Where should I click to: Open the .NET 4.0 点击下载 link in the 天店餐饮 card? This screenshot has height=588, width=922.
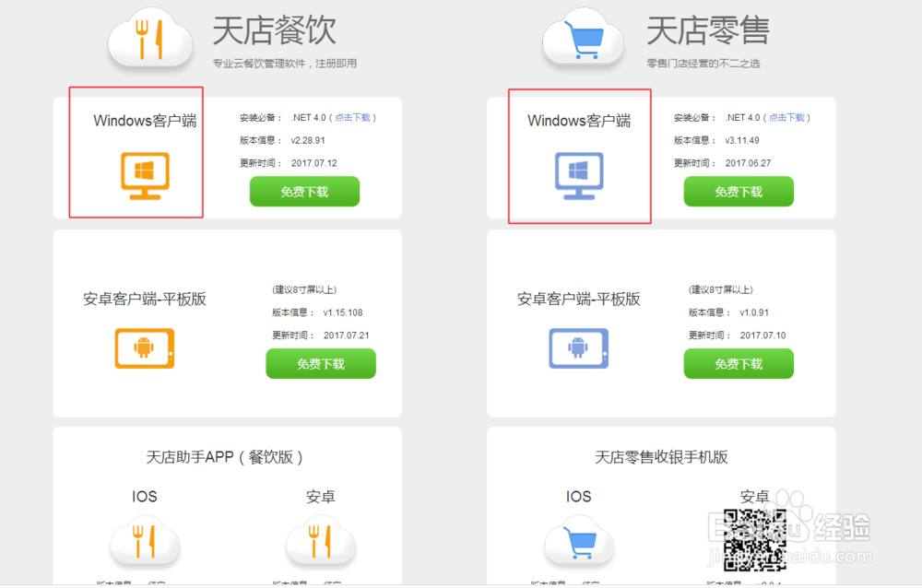pyautogui.click(x=352, y=118)
